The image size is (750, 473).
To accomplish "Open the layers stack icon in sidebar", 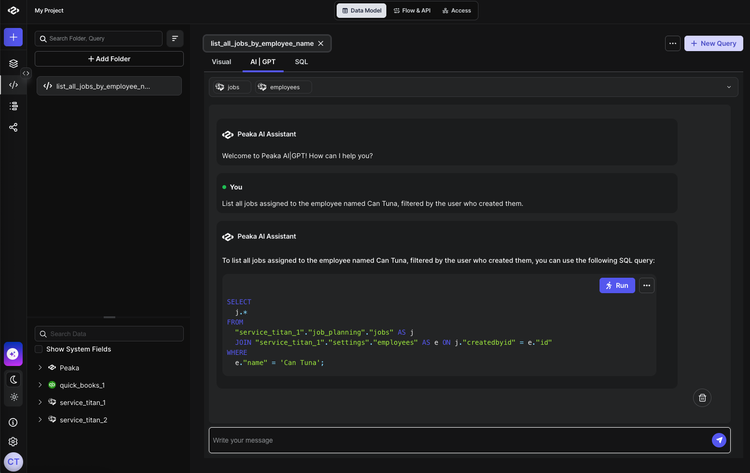I will click(x=13, y=63).
